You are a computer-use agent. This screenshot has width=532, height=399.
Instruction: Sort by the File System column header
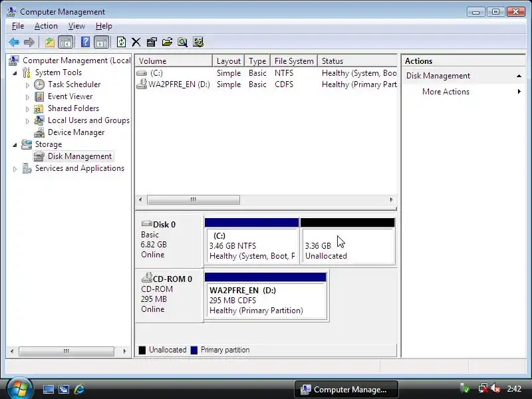[x=294, y=61]
